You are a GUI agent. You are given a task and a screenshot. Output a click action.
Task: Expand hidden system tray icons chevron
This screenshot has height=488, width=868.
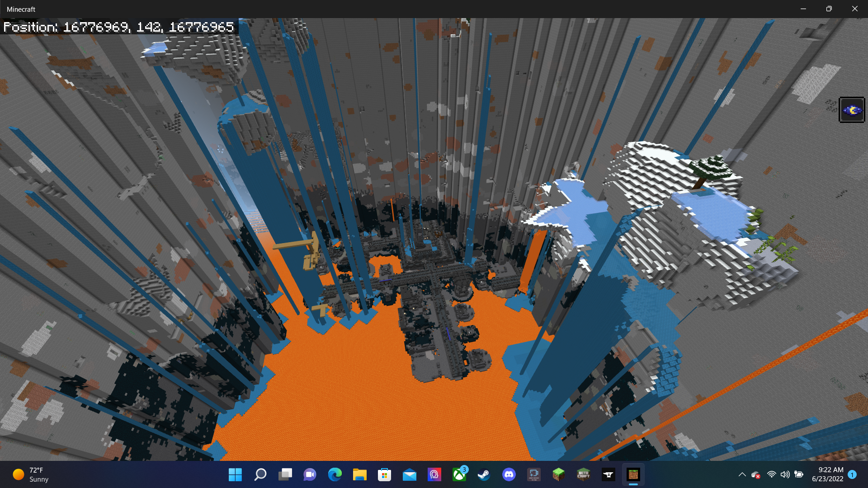click(742, 474)
